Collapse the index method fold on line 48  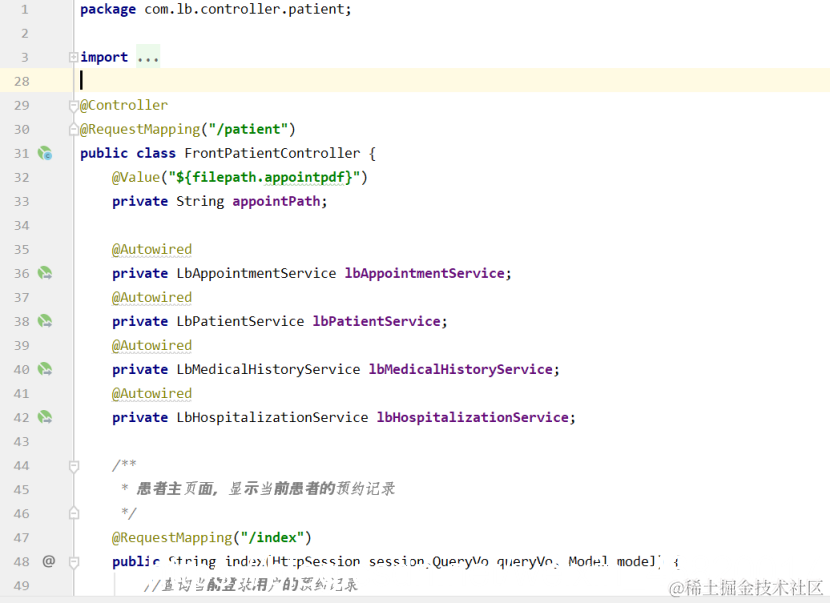click(x=74, y=562)
